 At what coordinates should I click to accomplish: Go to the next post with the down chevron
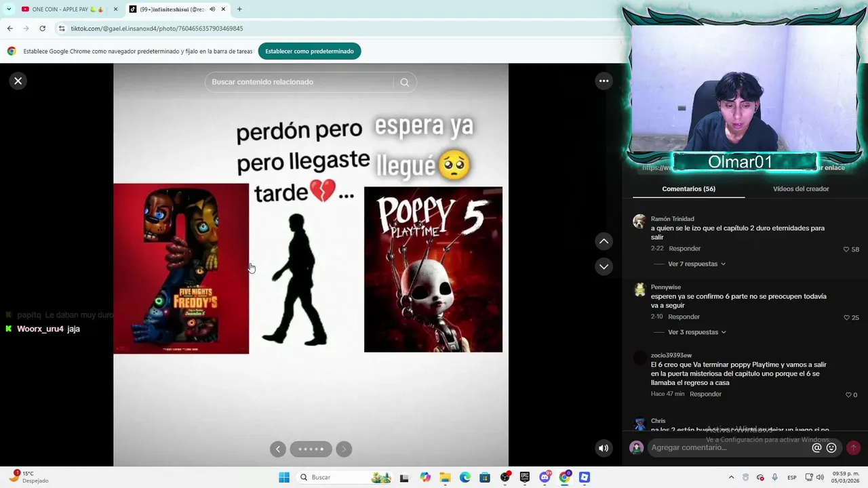[x=604, y=266]
